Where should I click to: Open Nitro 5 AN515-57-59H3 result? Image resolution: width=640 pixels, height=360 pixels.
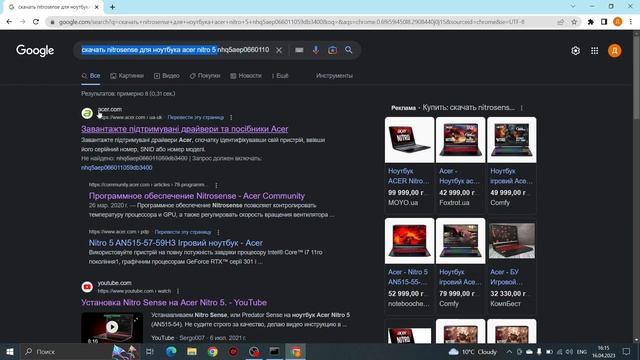coord(176,243)
